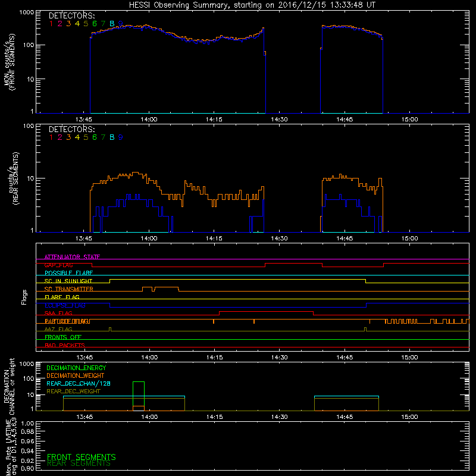
Task: Click the DECIMATION_ENERGY legend entry
Action: (x=76, y=368)
